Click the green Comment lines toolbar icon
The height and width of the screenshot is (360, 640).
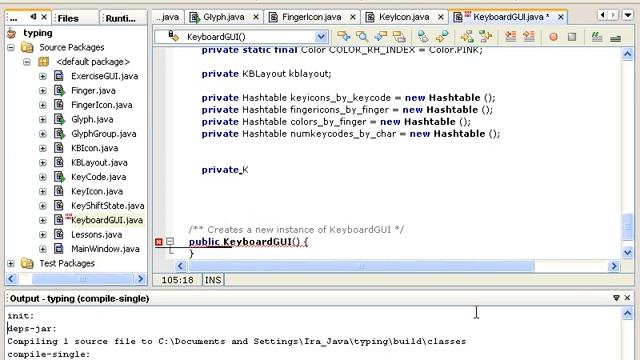point(597,37)
